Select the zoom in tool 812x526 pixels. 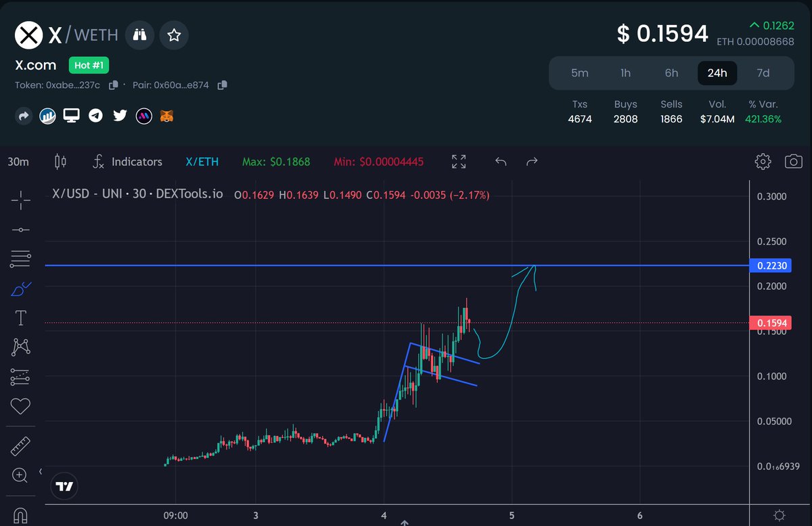pyautogui.click(x=21, y=475)
